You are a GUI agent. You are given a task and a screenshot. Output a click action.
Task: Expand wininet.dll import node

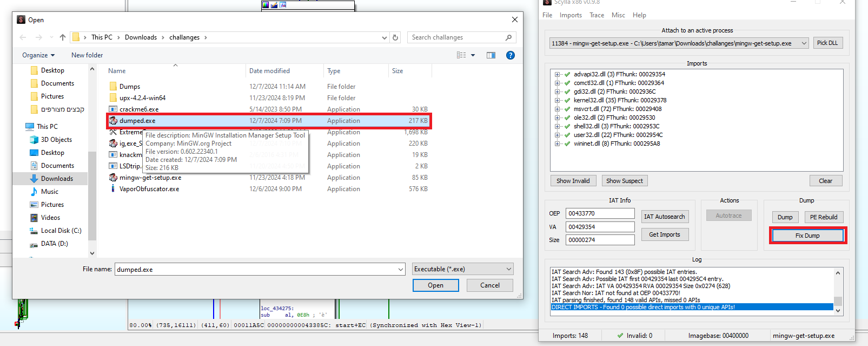tap(557, 144)
